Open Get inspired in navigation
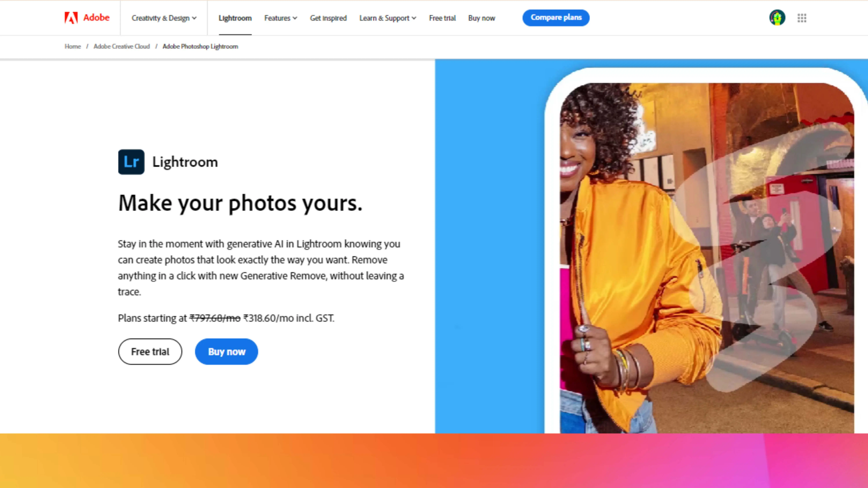The height and width of the screenshot is (488, 868). click(328, 18)
